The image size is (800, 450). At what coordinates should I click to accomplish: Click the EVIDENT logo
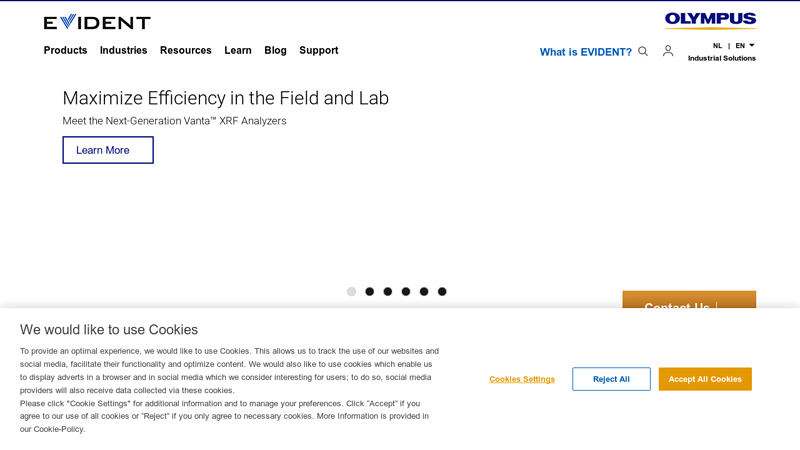click(x=97, y=22)
